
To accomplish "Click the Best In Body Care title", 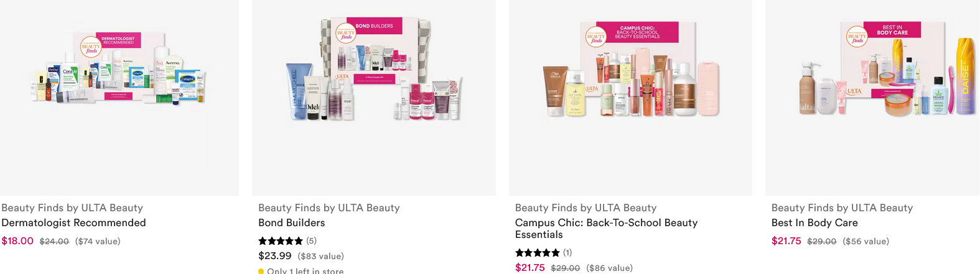I will click(x=814, y=222).
